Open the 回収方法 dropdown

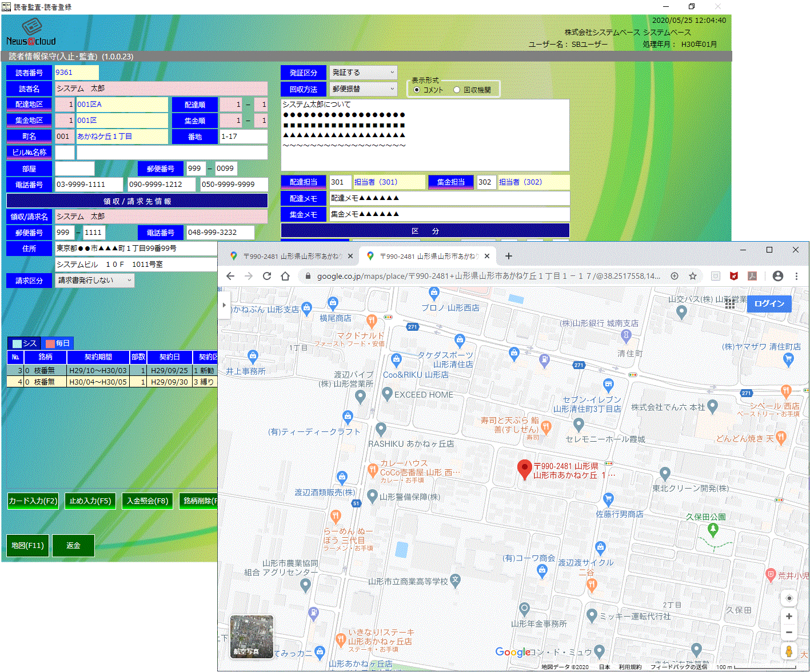point(363,89)
